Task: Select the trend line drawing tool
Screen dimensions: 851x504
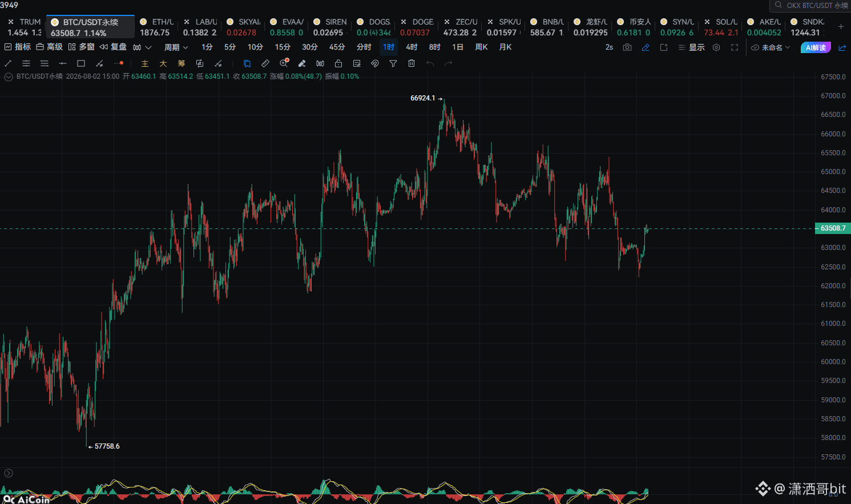Action: (x=8, y=63)
